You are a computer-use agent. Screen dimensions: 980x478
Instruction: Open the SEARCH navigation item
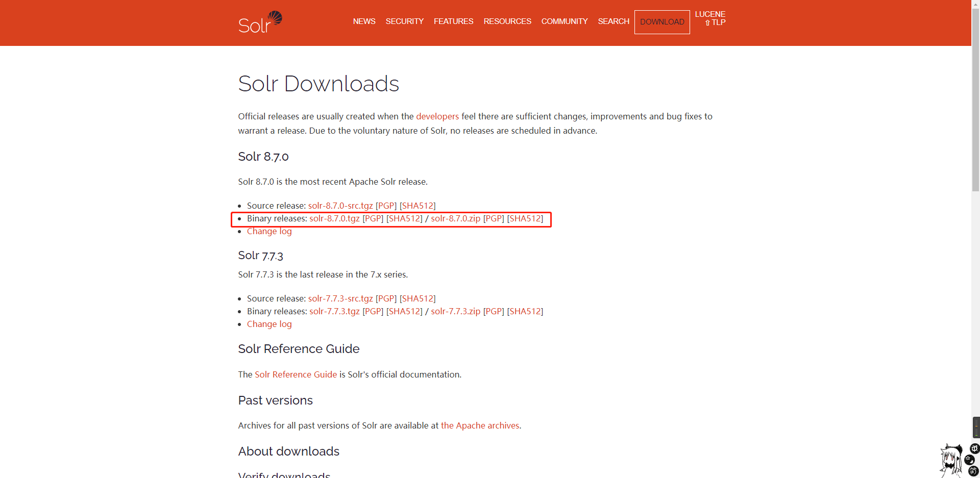pos(614,21)
